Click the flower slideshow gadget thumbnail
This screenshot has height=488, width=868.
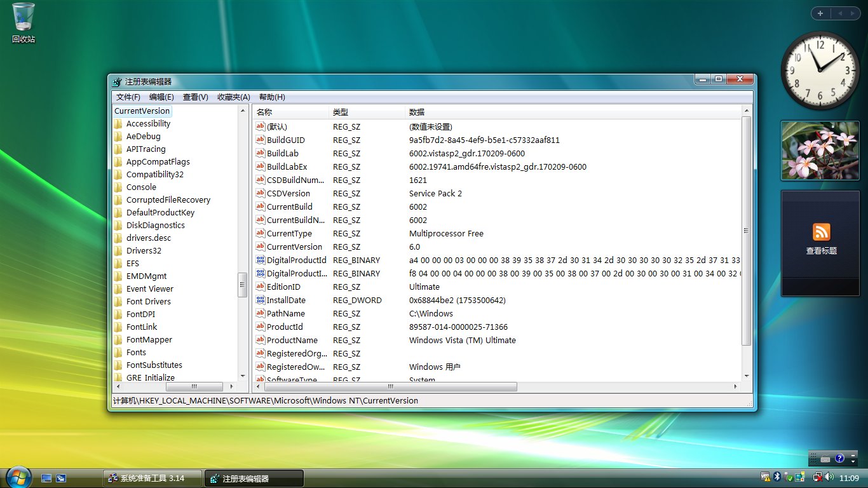coord(820,151)
